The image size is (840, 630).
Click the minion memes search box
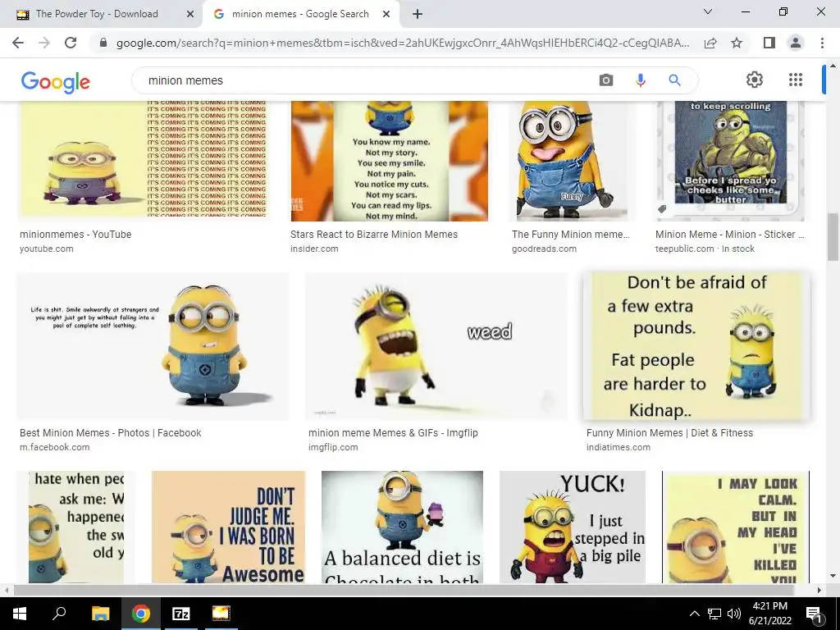(x=370, y=80)
